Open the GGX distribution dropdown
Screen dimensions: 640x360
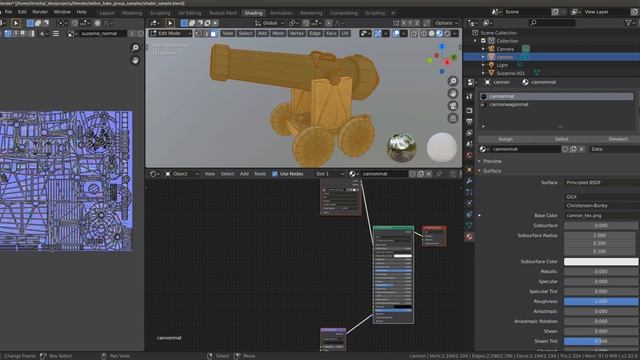pos(602,197)
